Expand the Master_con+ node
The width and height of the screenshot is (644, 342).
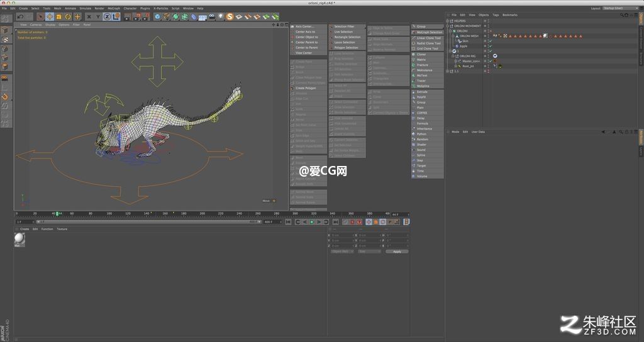456,61
